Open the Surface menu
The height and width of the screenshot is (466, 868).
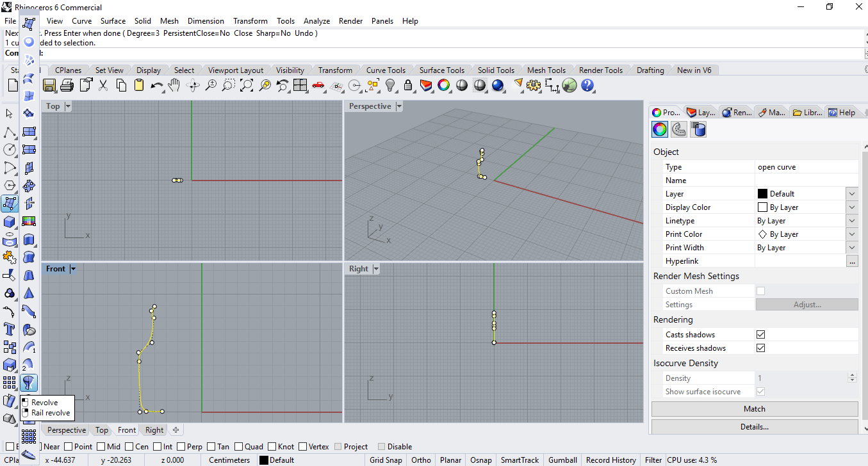[x=113, y=21]
